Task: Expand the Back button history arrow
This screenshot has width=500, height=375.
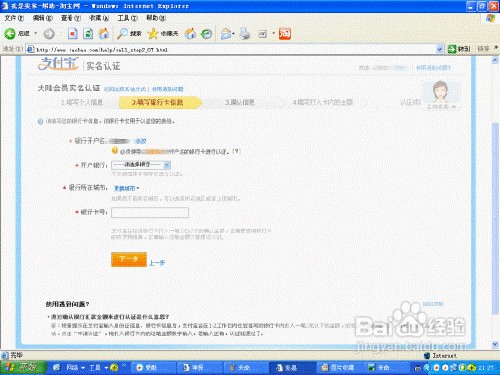Action: pos(36,34)
